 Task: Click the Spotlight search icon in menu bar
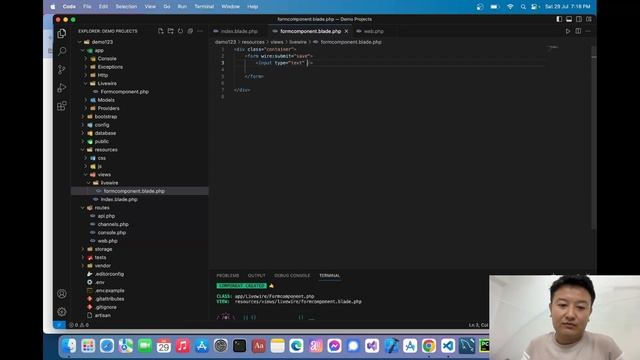[x=523, y=7]
